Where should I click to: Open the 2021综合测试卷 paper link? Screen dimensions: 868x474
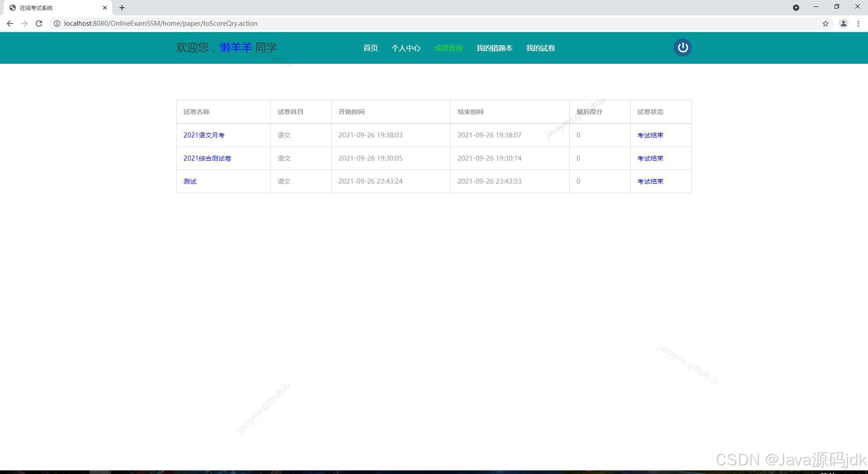click(207, 158)
